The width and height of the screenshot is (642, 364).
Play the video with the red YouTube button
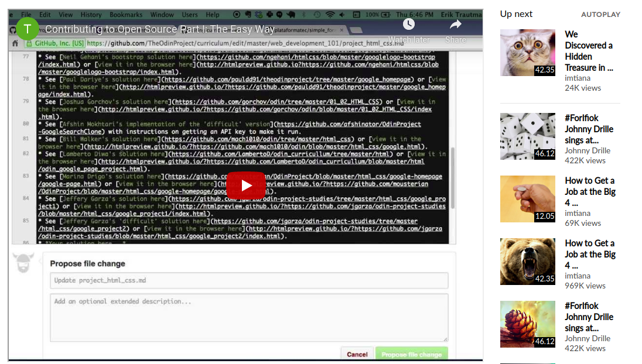[x=246, y=186]
